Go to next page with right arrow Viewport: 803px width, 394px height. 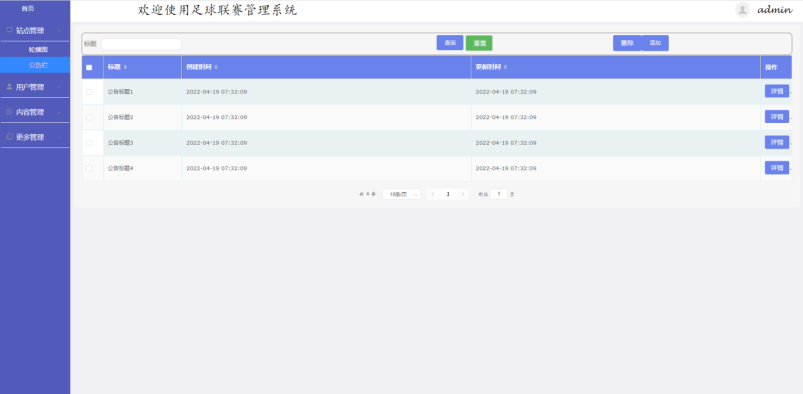(462, 194)
